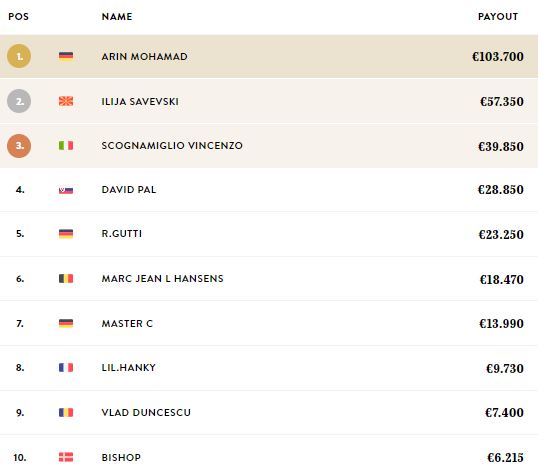Click the Romanian flag beside Vlad Duncescu
This screenshot has width=538, height=467.
pyautogui.click(x=66, y=412)
